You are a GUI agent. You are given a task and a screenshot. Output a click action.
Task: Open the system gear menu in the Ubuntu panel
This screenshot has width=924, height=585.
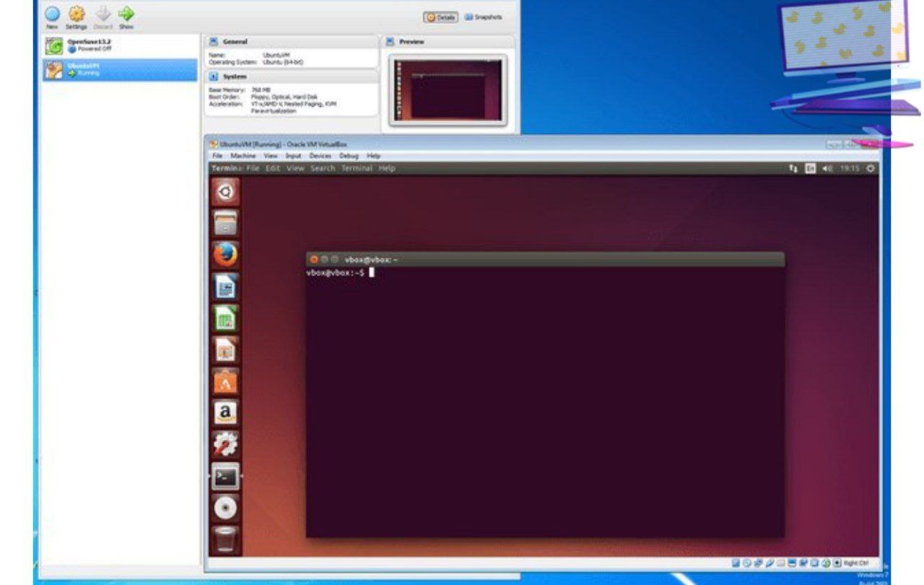[871, 168]
